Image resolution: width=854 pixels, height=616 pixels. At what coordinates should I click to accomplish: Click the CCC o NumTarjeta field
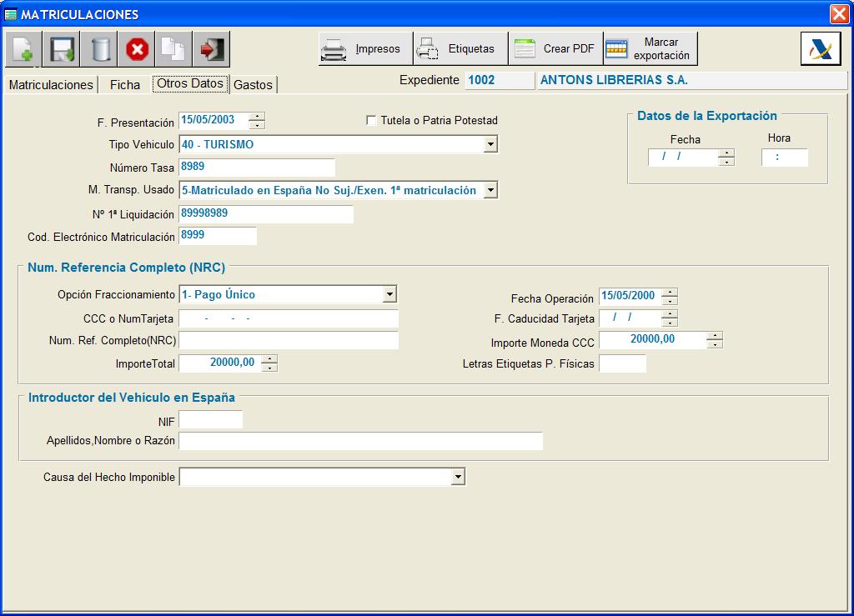coord(289,318)
